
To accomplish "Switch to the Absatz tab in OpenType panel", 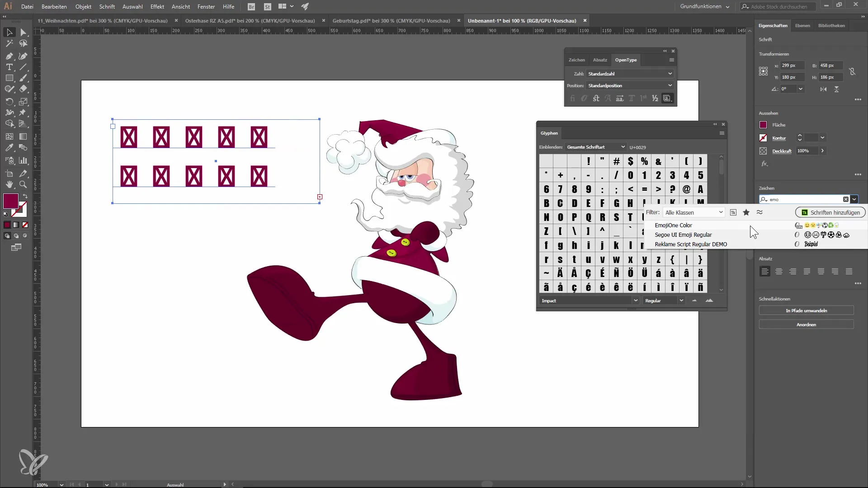I will tap(600, 60).
